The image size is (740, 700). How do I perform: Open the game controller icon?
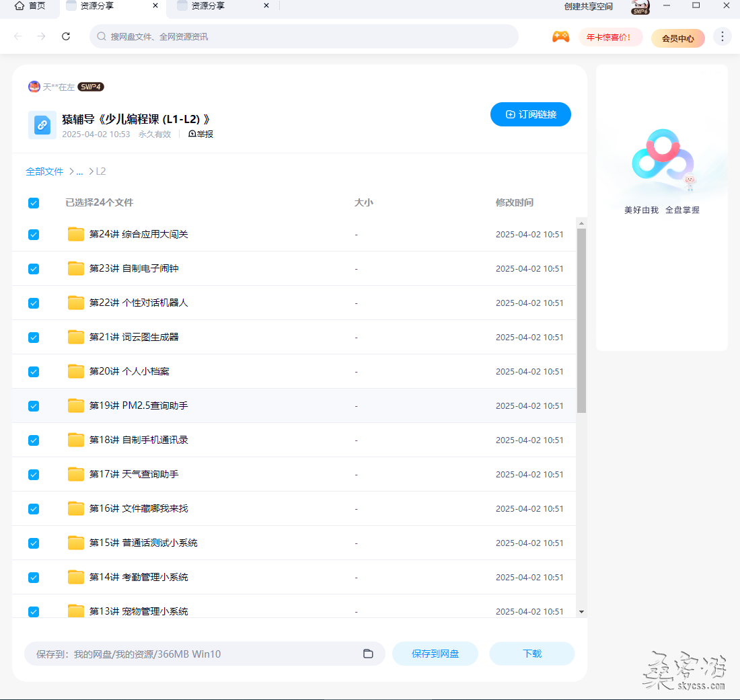point(560,37)
